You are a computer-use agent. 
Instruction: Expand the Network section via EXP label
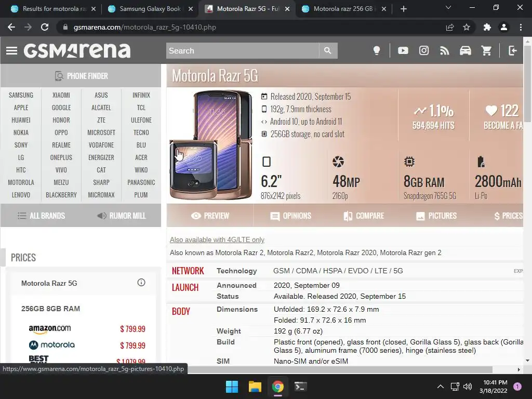pyautogui.click(x=518, y=271)
